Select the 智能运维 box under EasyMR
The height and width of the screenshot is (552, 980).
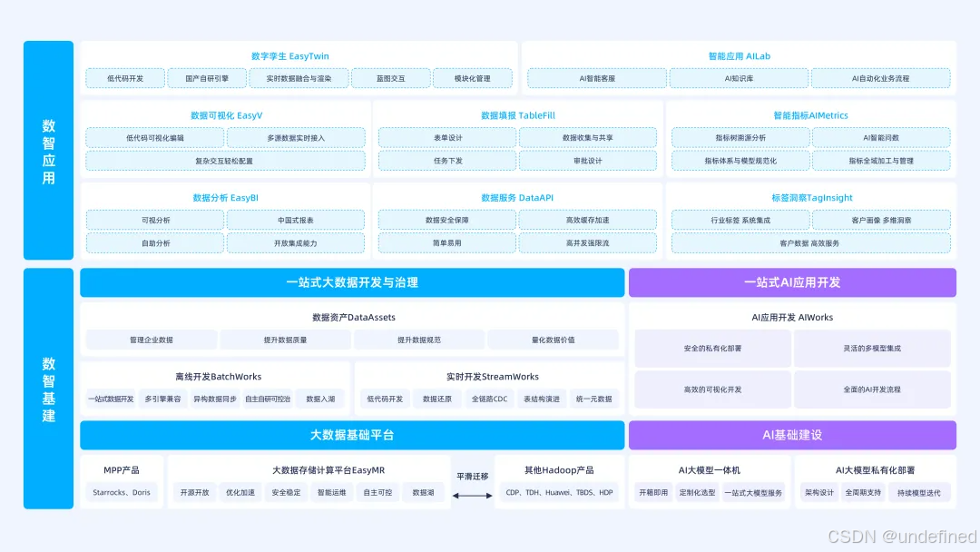click(x=332, y=493)
